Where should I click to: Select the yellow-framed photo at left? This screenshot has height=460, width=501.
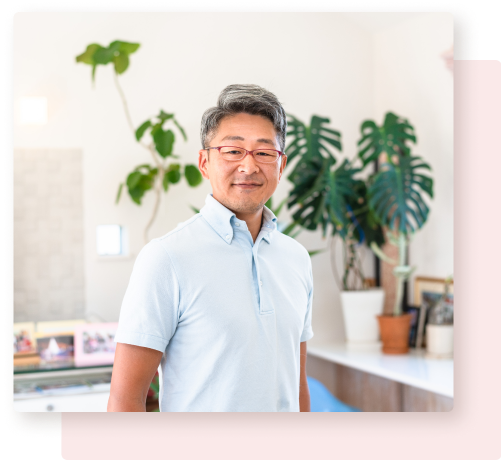[24, 337]
